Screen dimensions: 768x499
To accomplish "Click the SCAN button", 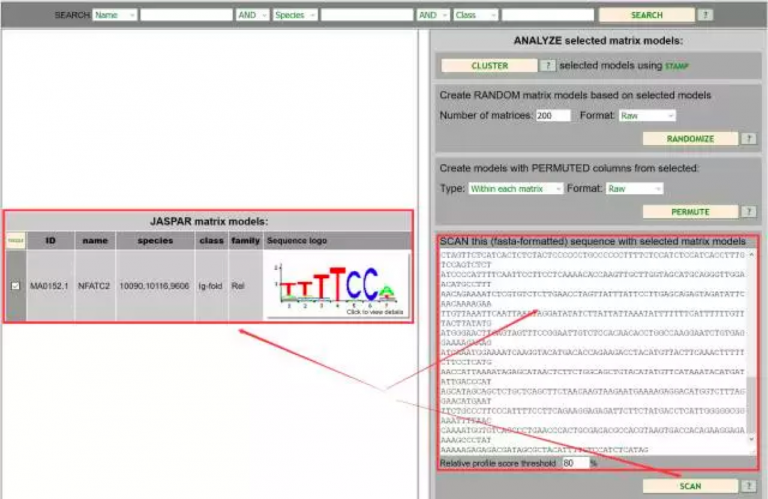I will point(690,486).
